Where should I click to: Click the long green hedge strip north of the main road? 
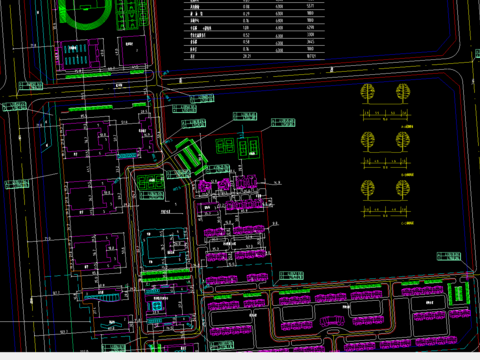point(88,76)
